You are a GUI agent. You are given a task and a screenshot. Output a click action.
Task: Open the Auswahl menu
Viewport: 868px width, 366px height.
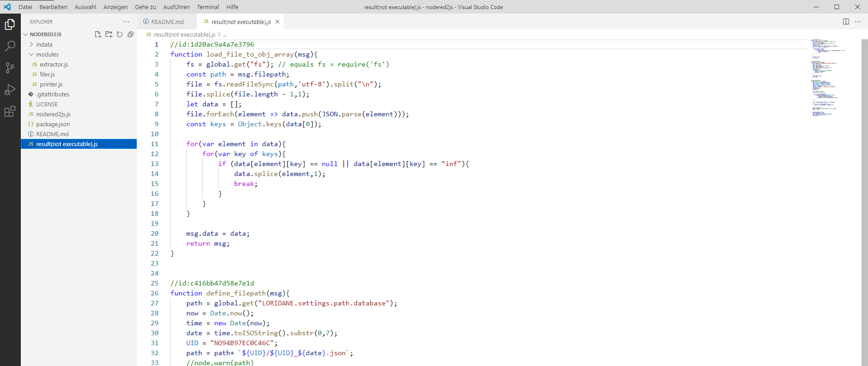click(85, 7)
